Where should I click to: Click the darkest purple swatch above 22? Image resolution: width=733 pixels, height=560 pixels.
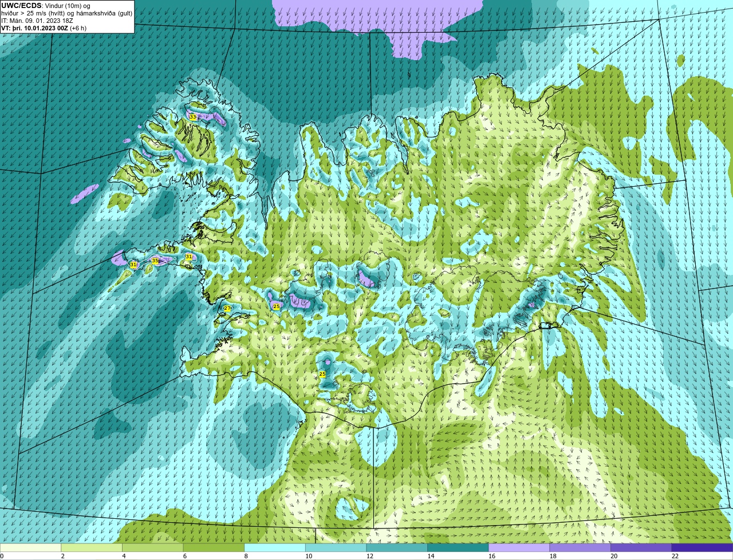pos(702,547)
